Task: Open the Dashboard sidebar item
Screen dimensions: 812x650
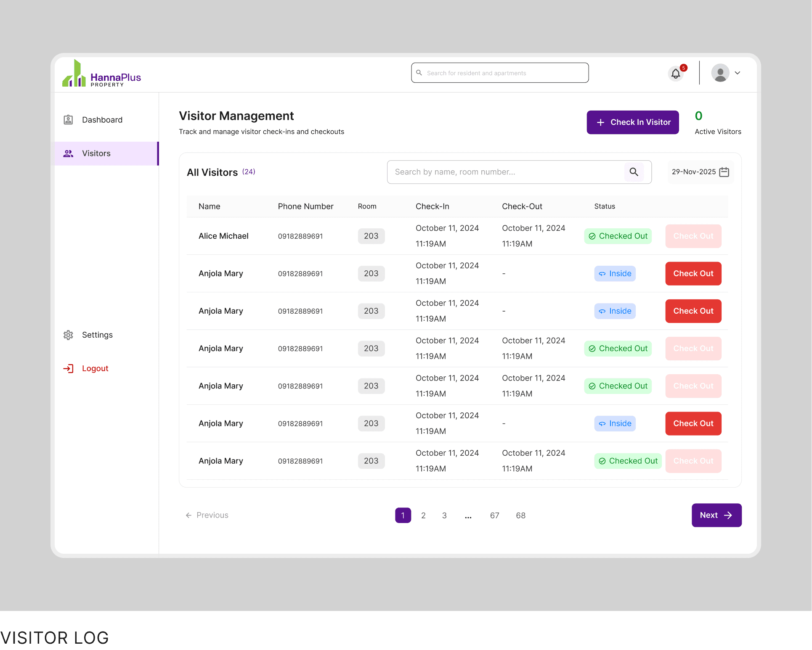Action: 102,120
